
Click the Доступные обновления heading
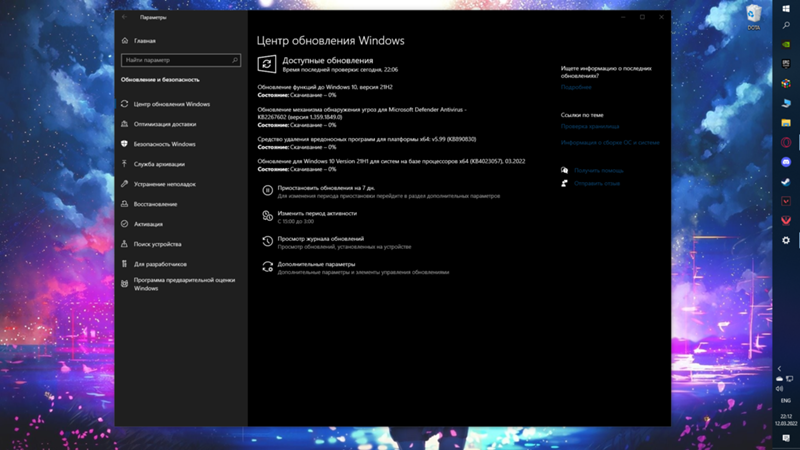328,60
